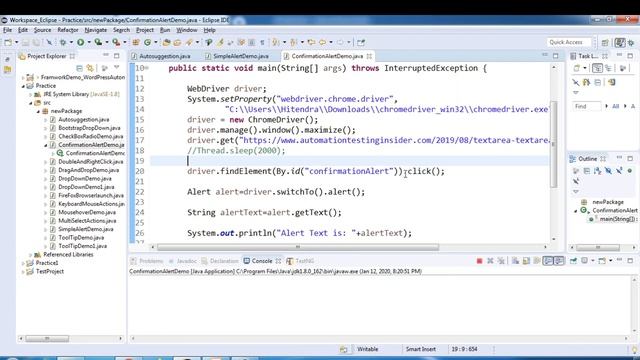The width and height of the screenshot is (640, 360).
Task: Close the ConfirmationAlertDemo.java editor tab
Action: [x=369, y=56]
